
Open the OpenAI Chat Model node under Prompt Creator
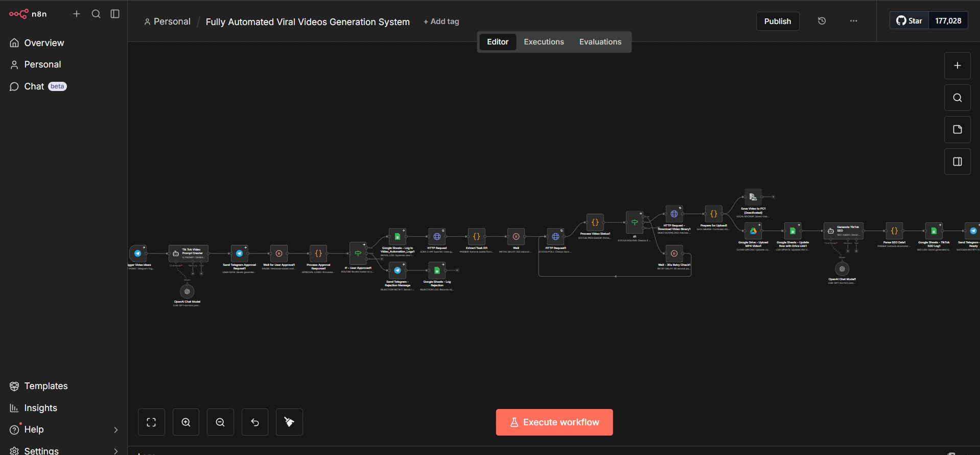click(x=187, y=291)
